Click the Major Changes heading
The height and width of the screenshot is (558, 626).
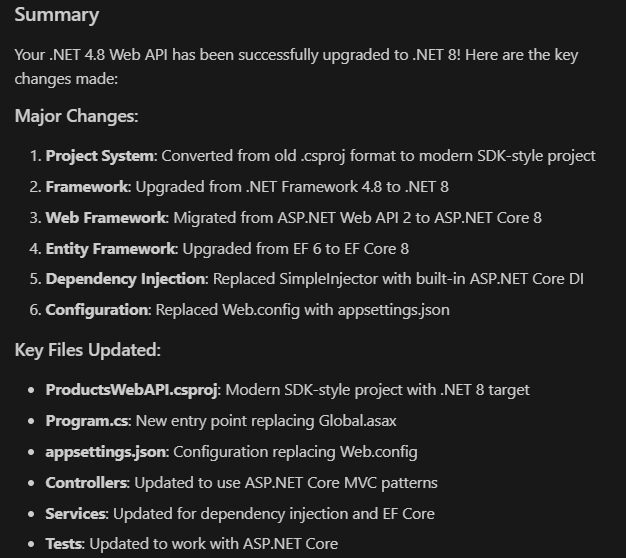coord(76,116)
